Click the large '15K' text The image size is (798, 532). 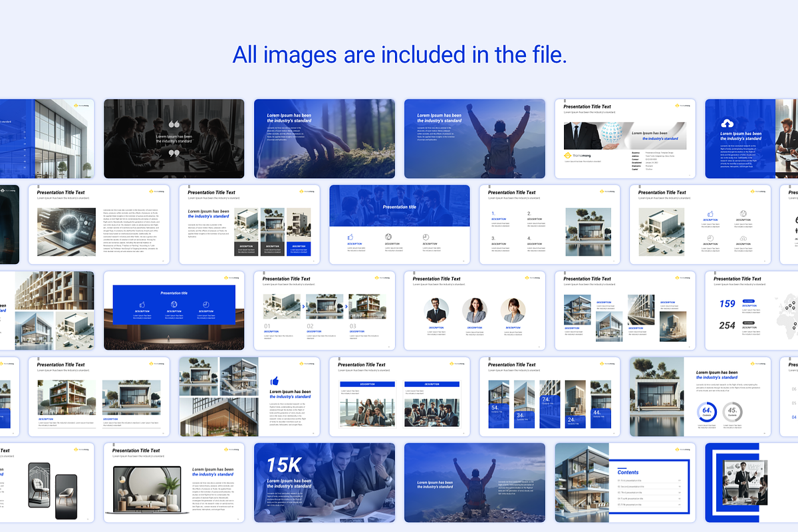click(285, 465)
